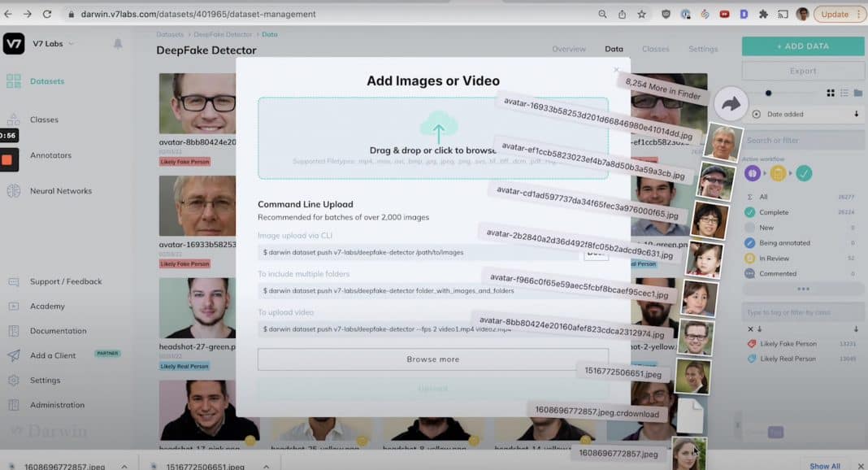Click the Browse more button
This screenshot has width=868, height=470.
[x=432, y=359]
